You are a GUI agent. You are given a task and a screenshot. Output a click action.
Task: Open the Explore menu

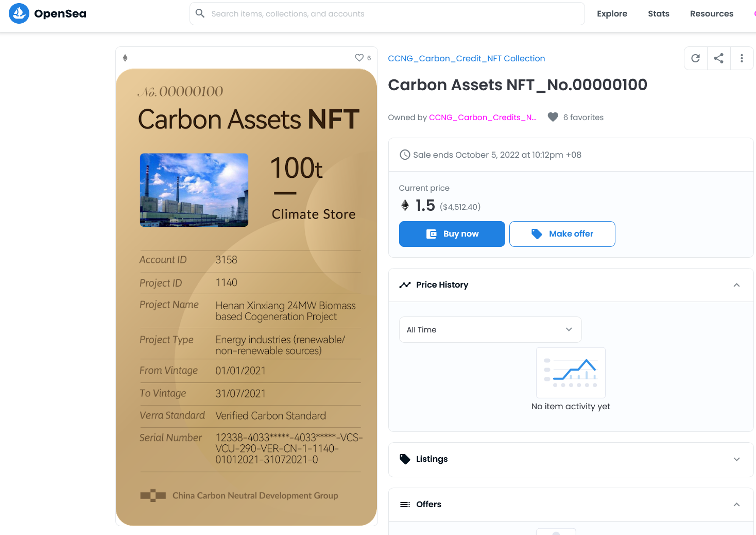click(612, 13)
